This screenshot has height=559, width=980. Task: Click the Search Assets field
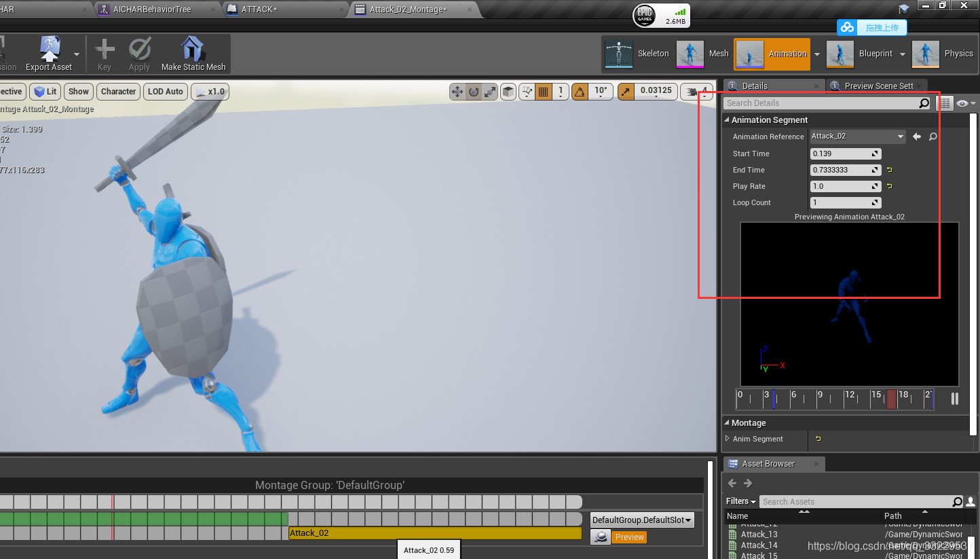click(856, 502)
